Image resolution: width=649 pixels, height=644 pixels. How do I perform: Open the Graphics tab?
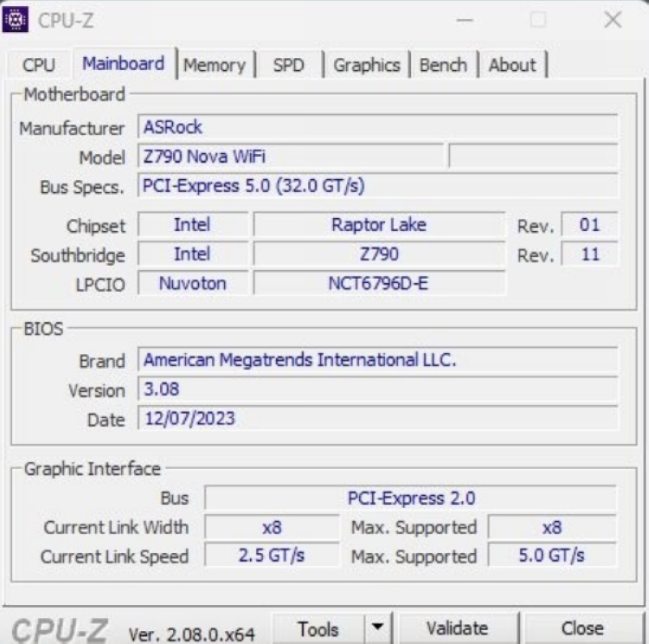(x=367, y=65)
